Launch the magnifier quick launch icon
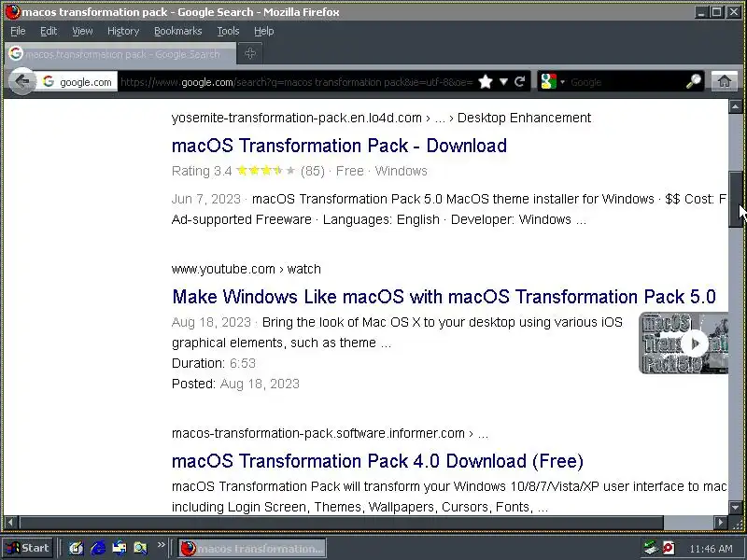This screenshot has width=747, height=560. pyautogui.click(x=141, y=548)
